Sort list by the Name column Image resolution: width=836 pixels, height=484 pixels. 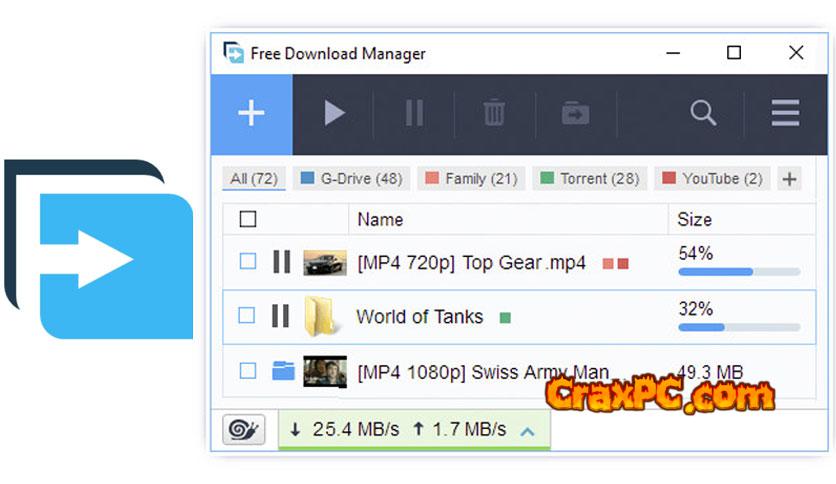(380, 219)
